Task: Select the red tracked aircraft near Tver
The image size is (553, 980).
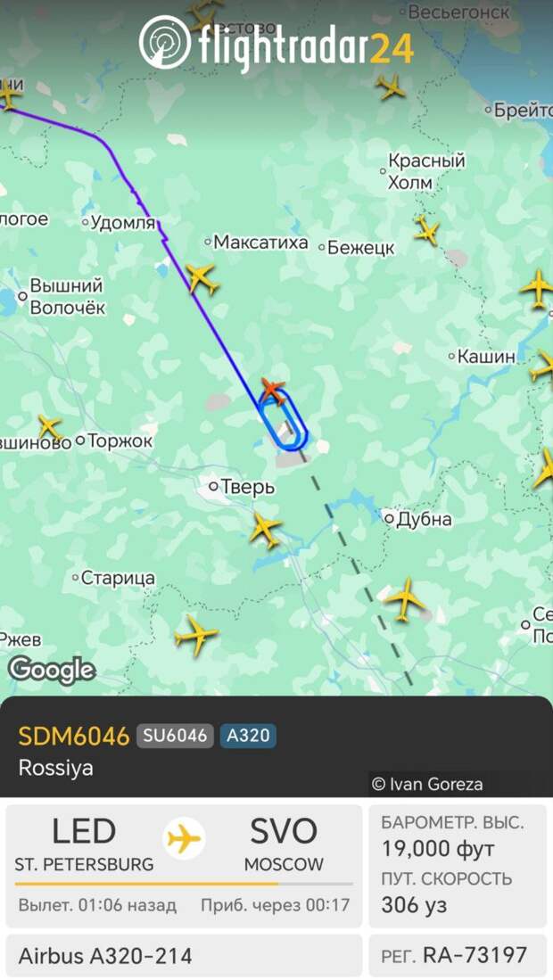Action: pos(272,390)
